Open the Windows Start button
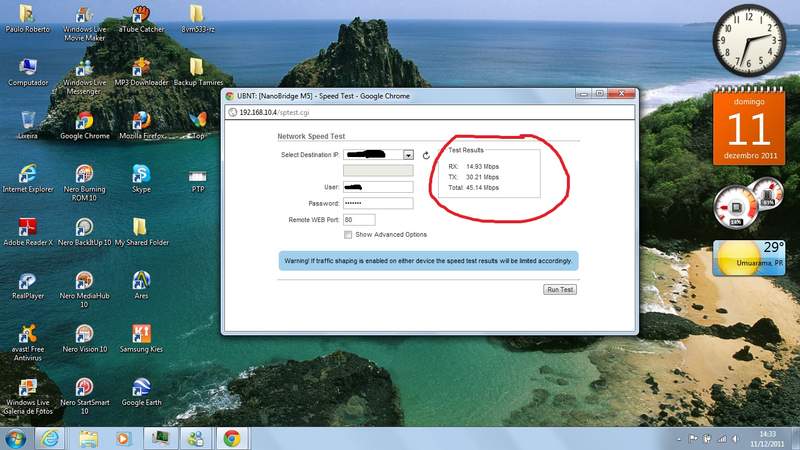 point(15,439)
